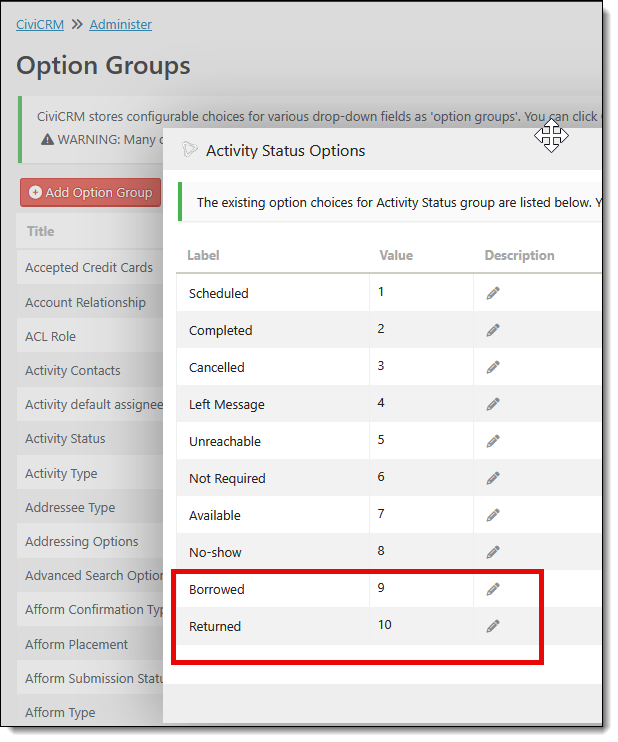
Task: Edit description pencil for Completed option
Action: (x=493, y=330)
